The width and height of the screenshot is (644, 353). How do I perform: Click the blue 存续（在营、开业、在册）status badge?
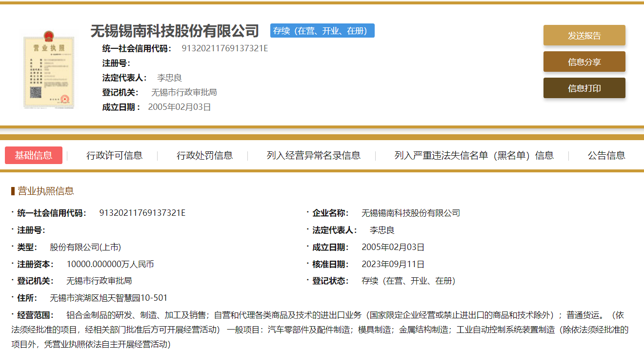322,31
